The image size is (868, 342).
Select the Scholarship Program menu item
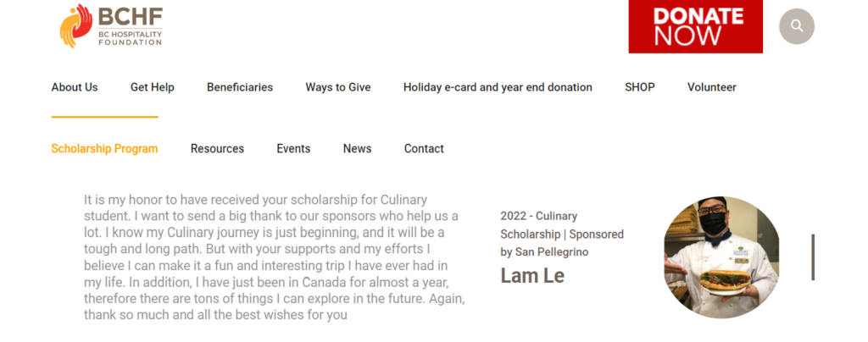point(104,149)
